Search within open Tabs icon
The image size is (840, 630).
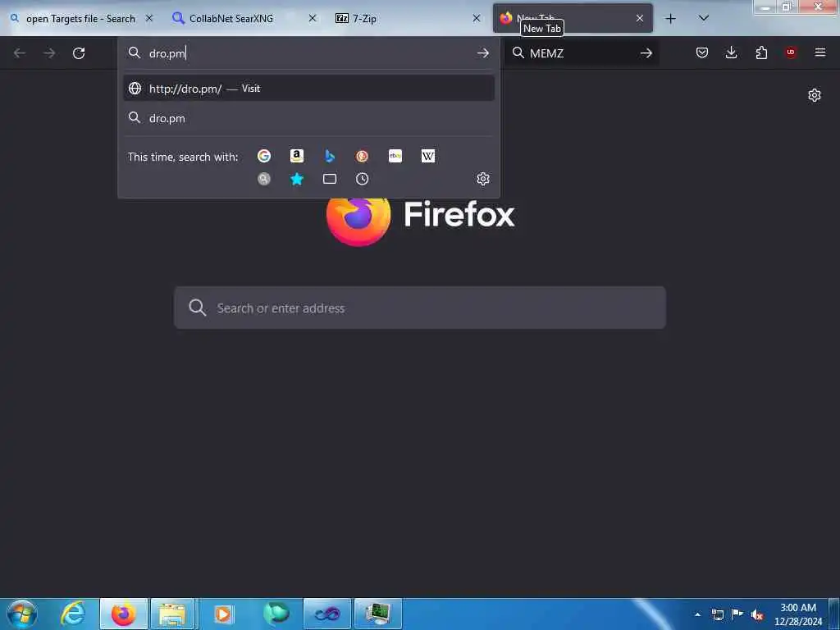click(x=330, y=179)
